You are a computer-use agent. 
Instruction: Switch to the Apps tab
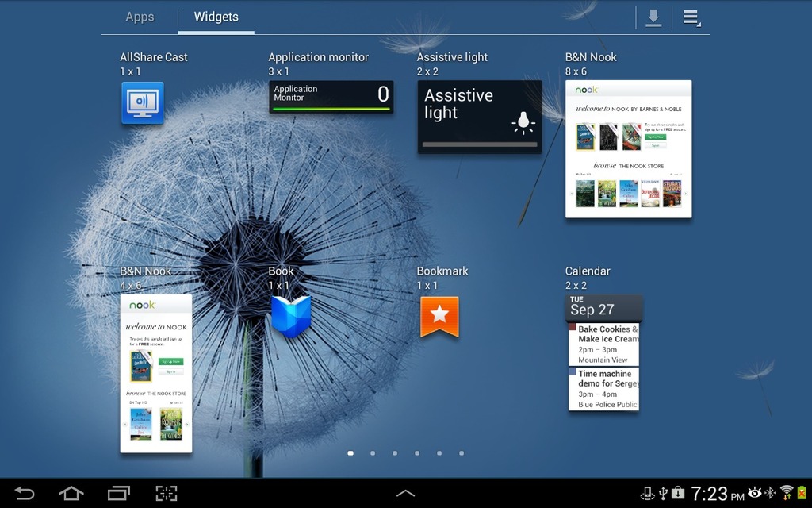[140, 17]
